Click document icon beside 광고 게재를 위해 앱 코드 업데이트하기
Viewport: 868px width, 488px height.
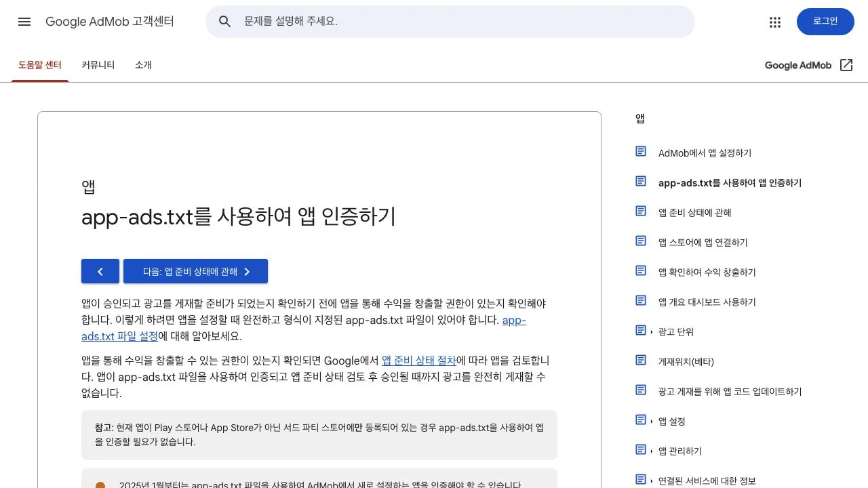click(x=641, y=390)
